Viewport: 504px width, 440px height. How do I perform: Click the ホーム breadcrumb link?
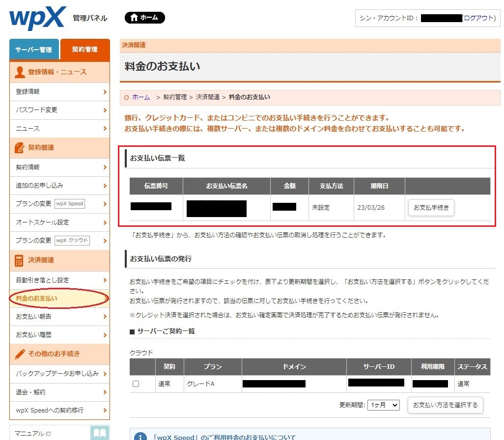coord(141,97)
